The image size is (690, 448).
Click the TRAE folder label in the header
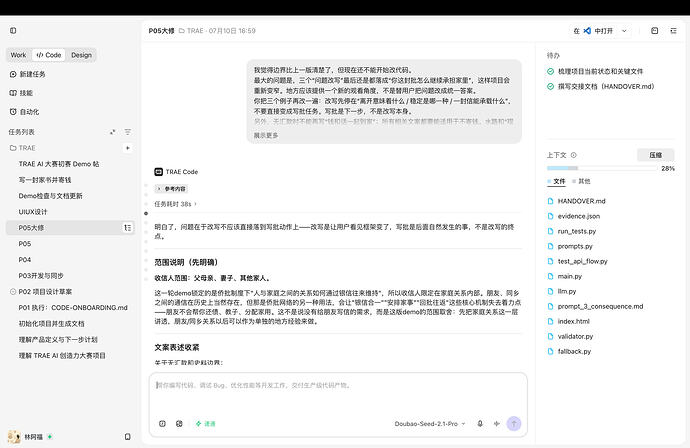coord(191,31)
